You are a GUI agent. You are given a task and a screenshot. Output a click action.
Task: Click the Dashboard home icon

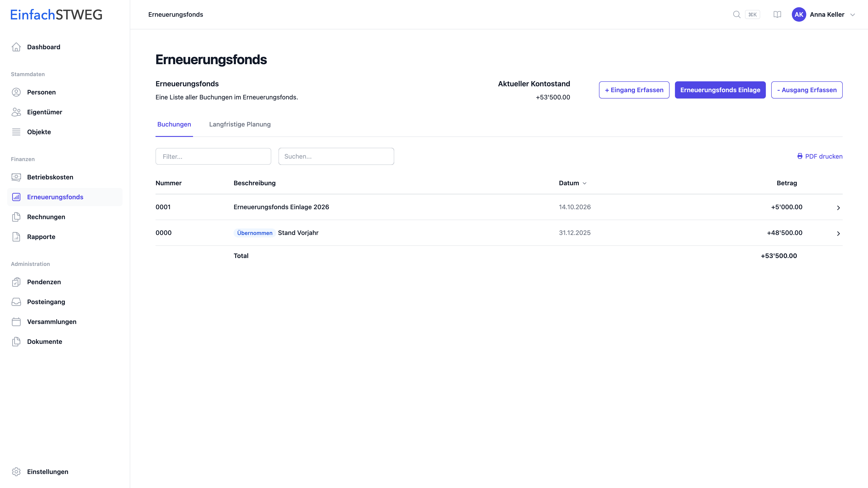click(x=16, y=47)
